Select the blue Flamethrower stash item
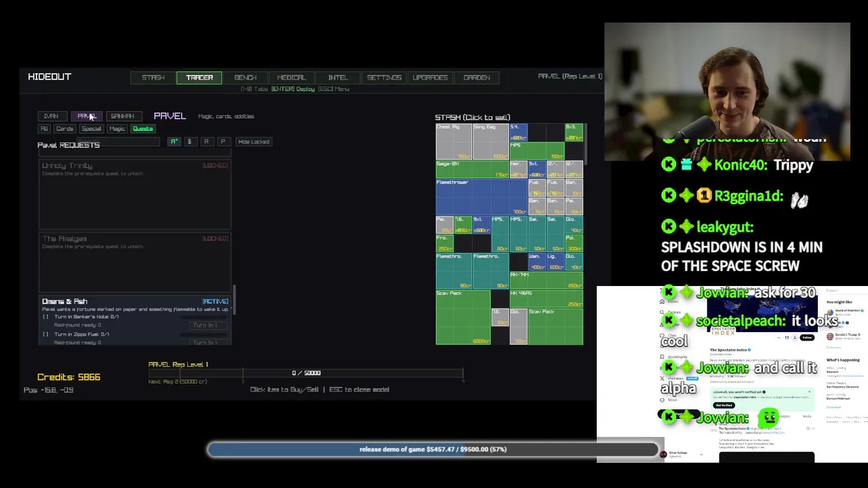 [x=481, y=197]
